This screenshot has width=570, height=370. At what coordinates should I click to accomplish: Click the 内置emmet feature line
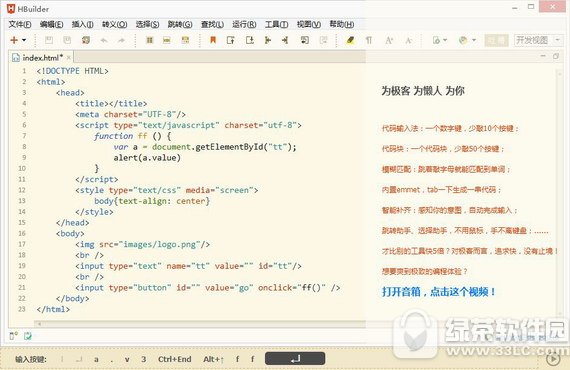[x=441, y=190]
